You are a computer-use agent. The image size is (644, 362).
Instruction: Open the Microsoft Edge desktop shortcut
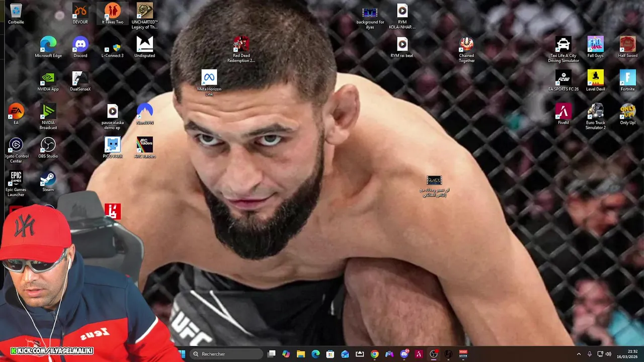[x=48, y=47]
